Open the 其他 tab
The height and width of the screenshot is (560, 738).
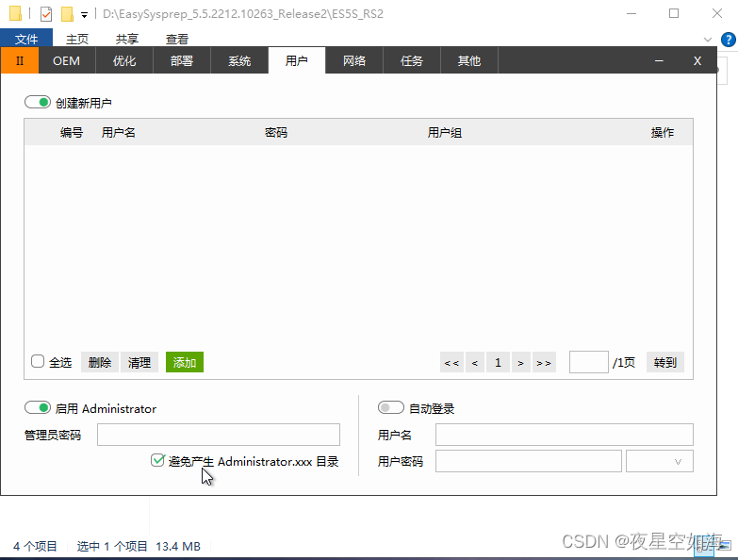(x=468, y=60)
